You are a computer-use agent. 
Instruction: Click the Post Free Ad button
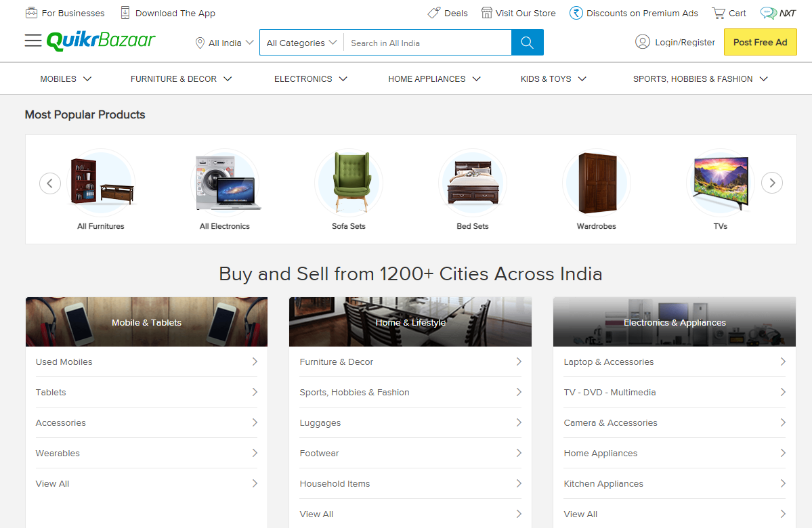pos(761,42)
